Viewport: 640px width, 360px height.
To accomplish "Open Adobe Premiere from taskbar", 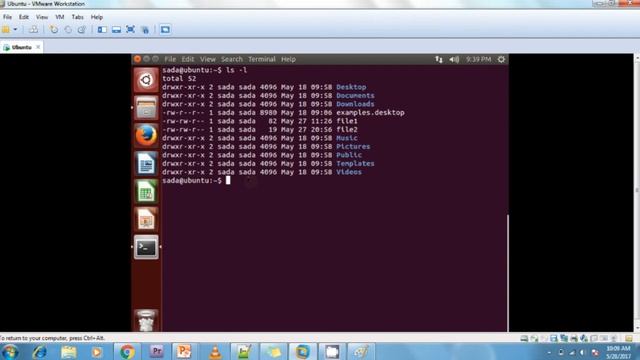I will click(x=156, y=352).
